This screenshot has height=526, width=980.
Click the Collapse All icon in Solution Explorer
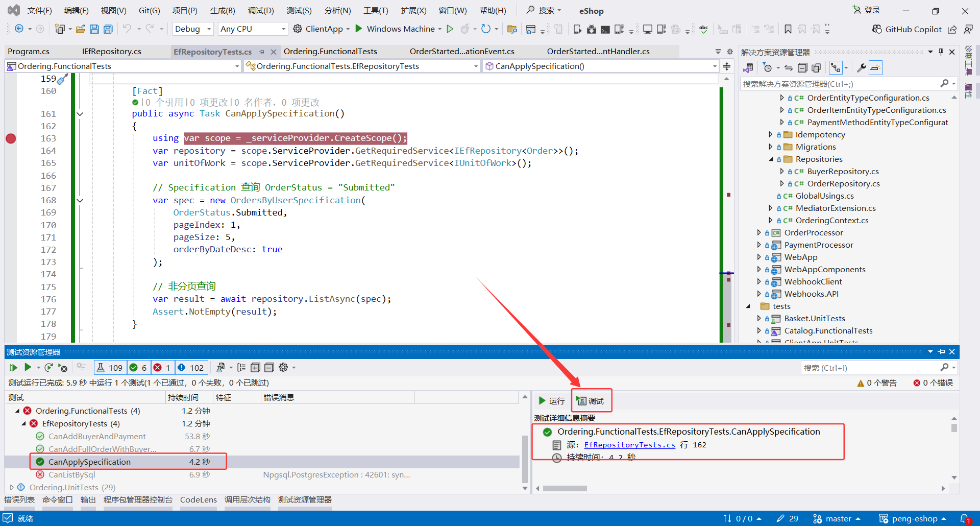tap(802, 68)
